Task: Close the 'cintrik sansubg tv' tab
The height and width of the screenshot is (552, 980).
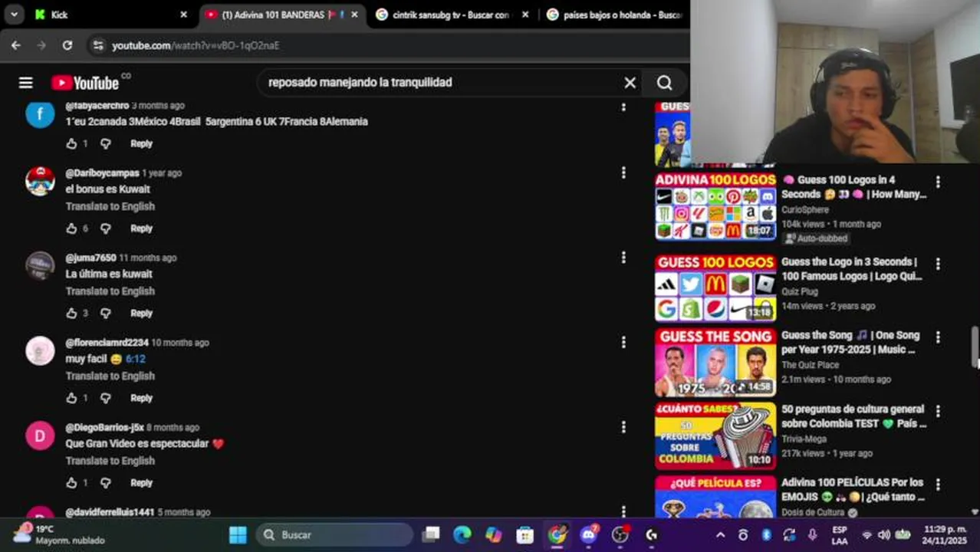Action: (x=525, y=15)
